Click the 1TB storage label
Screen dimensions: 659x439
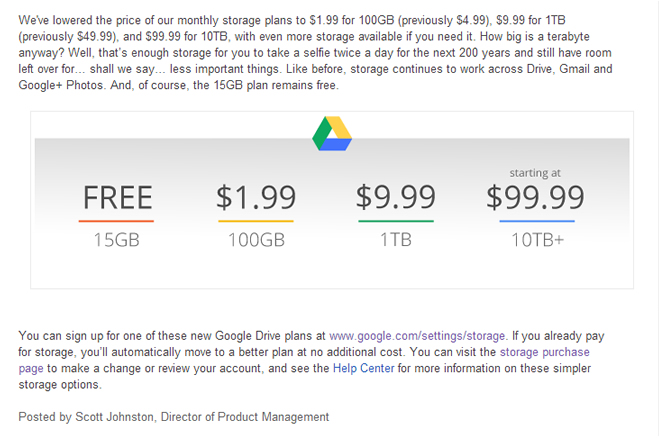click(x=396, y=240)
